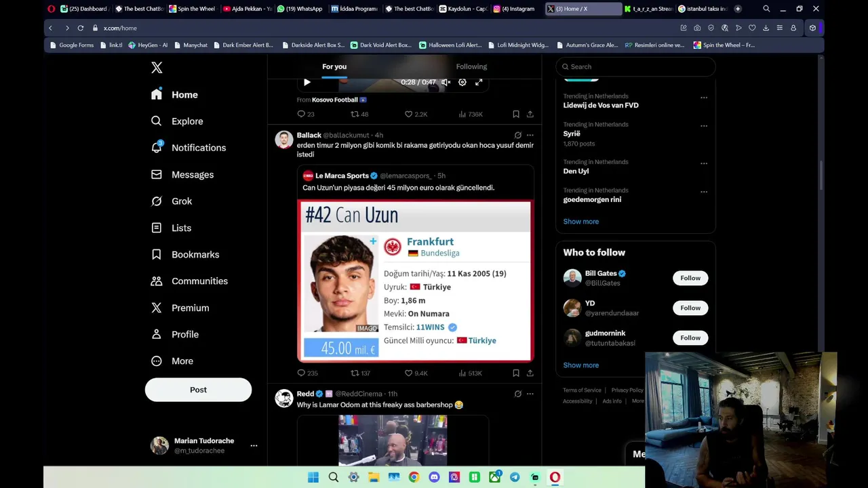This screenshot has width=868, height=488.
Task: View analytics showing 513K views
Action: pyautogui.click(x=471, y=373)
